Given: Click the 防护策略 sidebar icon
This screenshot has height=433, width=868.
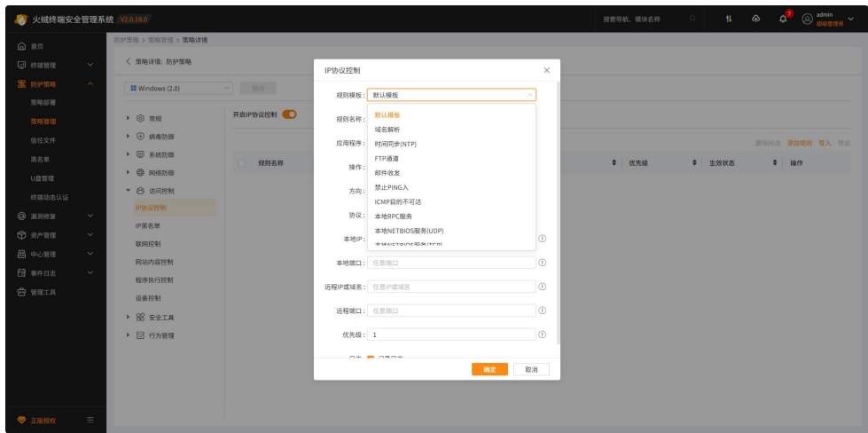Looking at the screenshot, I should (x=21, y=84).
